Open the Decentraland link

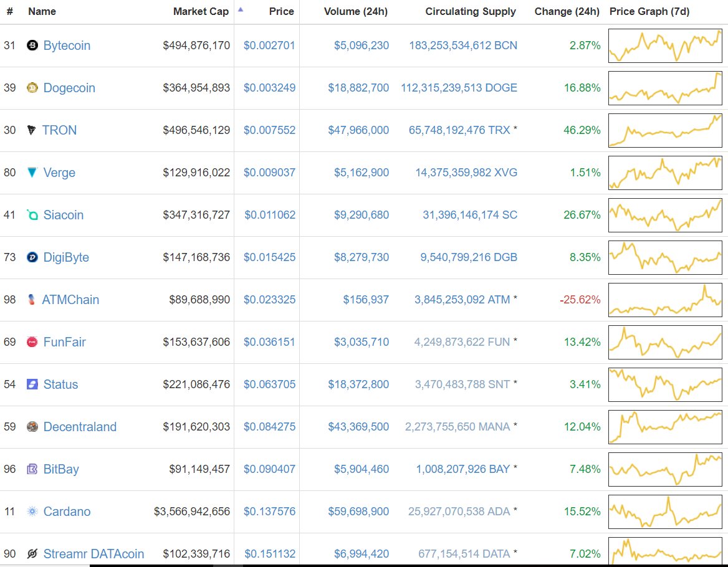point(80,427)
